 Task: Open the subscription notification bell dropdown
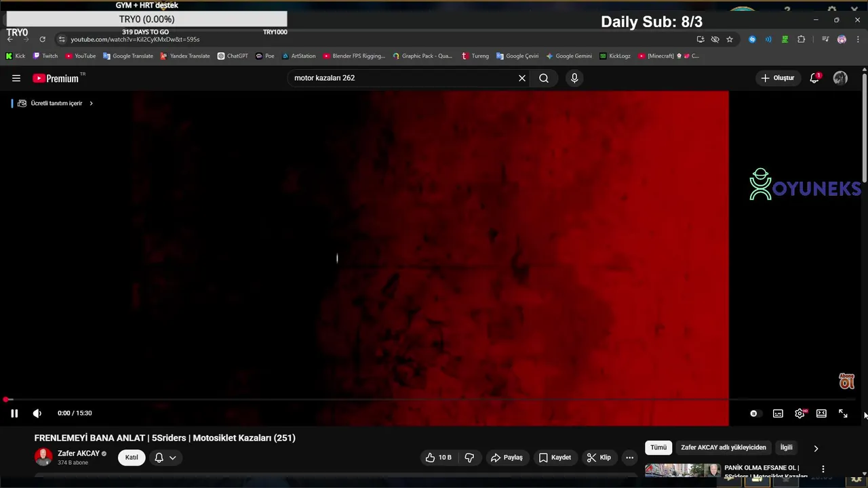click(x=165, y=457)
